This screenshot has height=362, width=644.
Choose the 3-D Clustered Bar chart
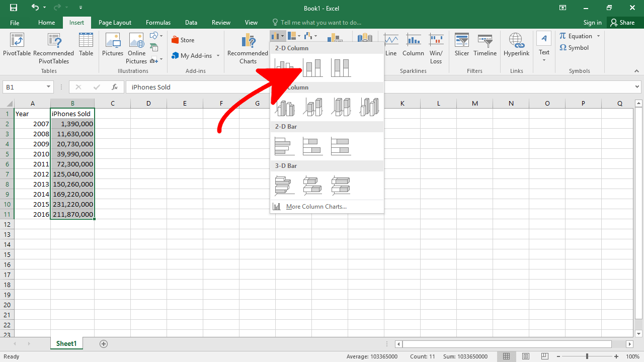[285, 186]
